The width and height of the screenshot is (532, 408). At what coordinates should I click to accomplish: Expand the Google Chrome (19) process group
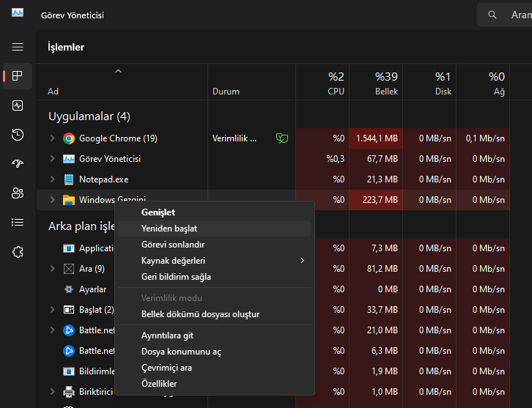52,138
